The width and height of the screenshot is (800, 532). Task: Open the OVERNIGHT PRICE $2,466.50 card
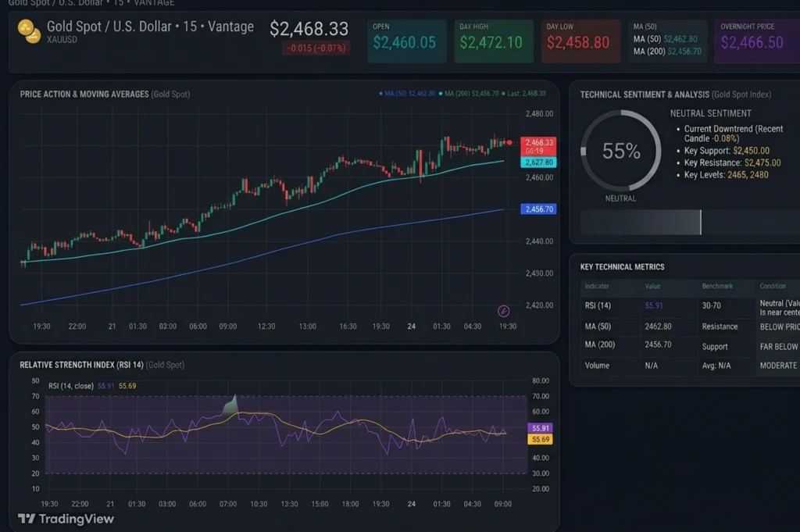click(757, 41)
